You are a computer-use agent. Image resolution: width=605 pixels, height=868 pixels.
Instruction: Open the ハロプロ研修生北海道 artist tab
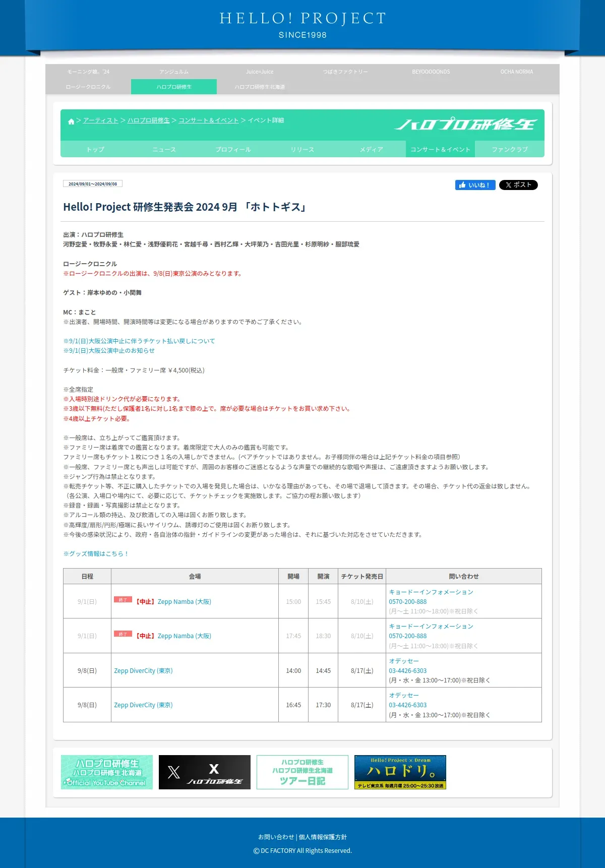tap(260, 87)
